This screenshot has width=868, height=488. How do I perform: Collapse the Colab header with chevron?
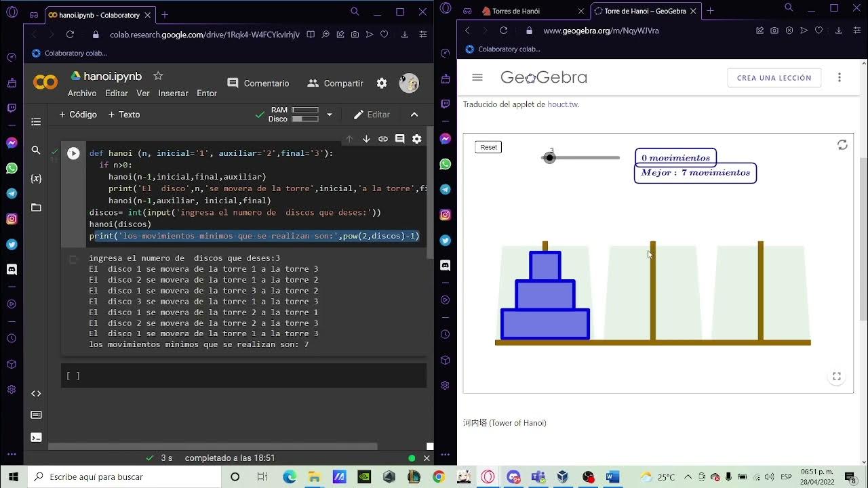[414, 115]
